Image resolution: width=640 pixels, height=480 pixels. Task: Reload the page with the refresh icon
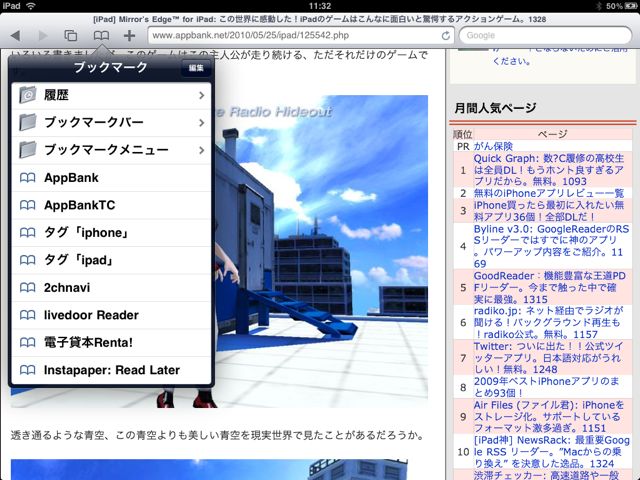point(446,36)
